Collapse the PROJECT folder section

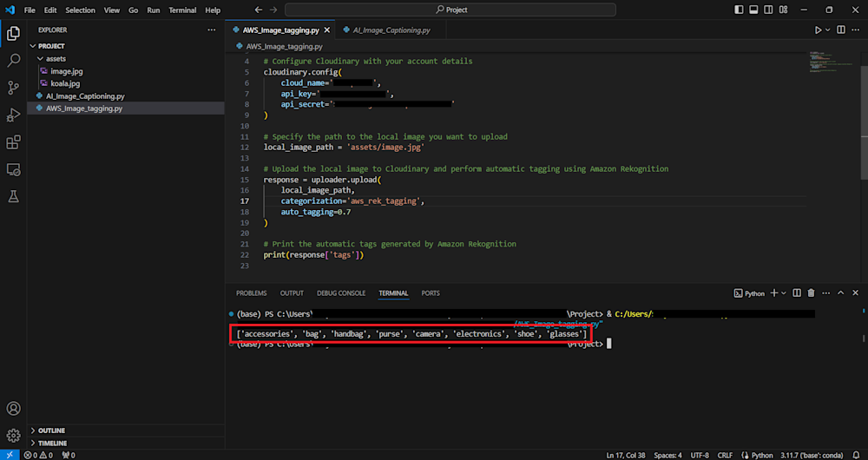click(x=126, y=46)
